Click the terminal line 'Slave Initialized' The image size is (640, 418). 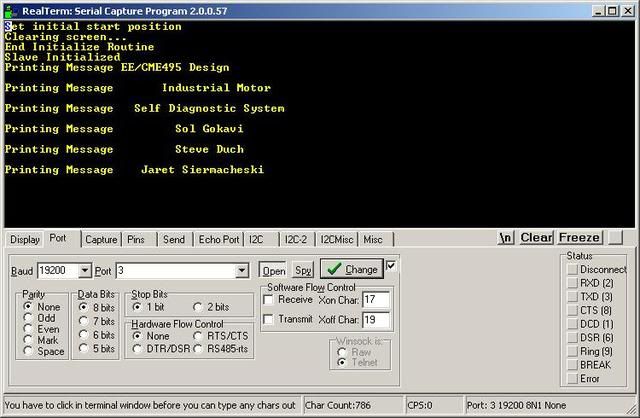point(62,57)
